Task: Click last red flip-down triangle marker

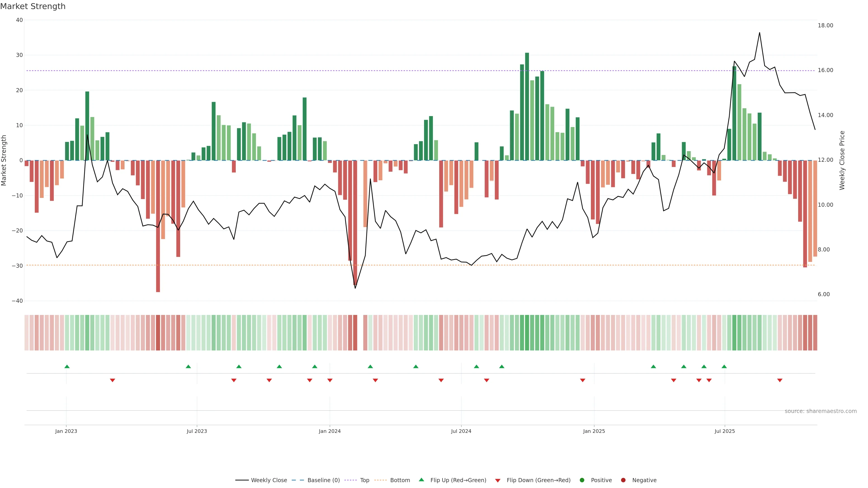Action: 780,380
